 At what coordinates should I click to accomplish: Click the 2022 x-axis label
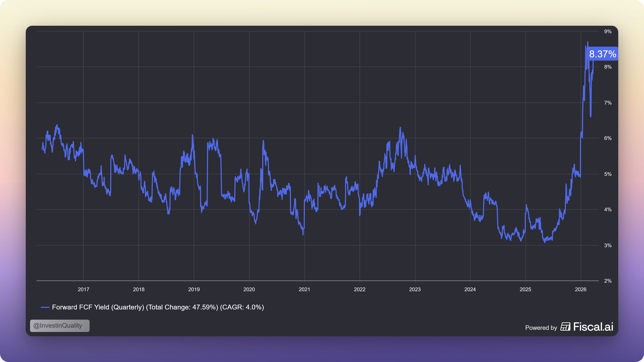tap(360, 289)
